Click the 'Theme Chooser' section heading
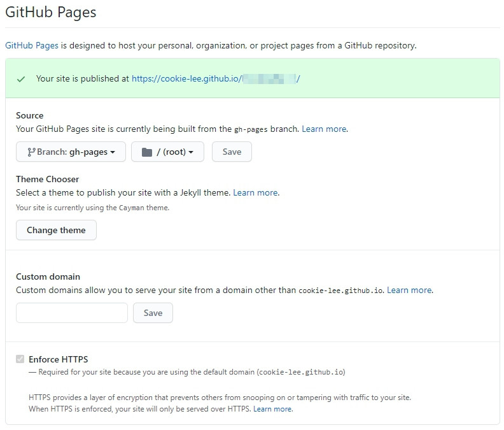 (47, 179)
